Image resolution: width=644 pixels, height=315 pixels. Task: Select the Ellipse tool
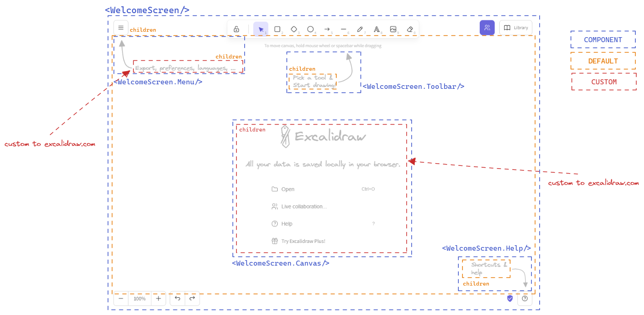click(311, 29)
